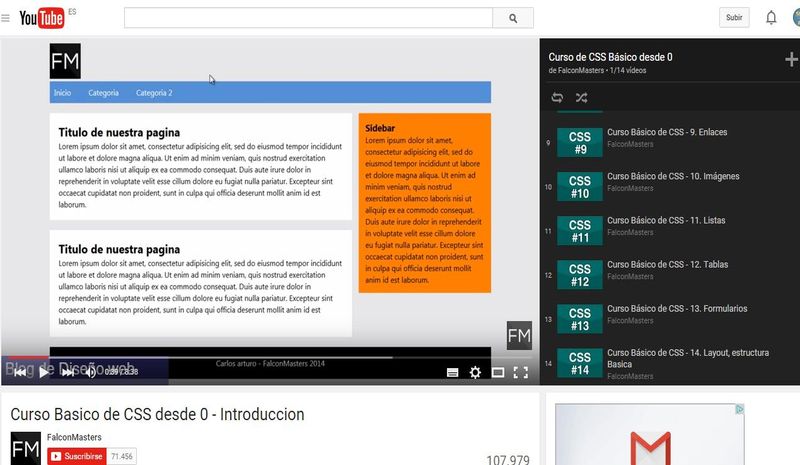Switch player to theater mode
800x465 pixels.
[x=498, y=373]
